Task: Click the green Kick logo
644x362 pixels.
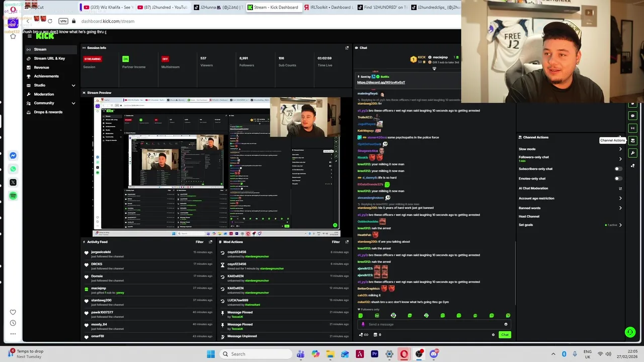Action: (45, 36)
